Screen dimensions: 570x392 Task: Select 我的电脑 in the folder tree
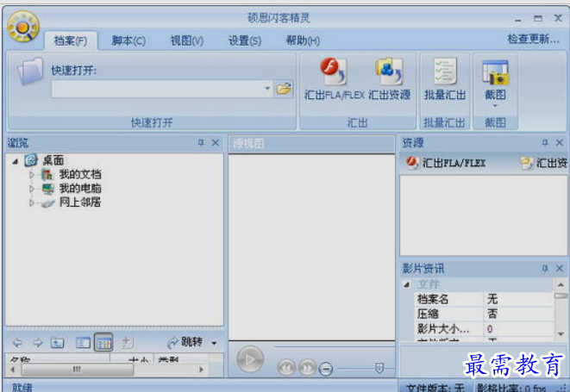tap(80, 188)
